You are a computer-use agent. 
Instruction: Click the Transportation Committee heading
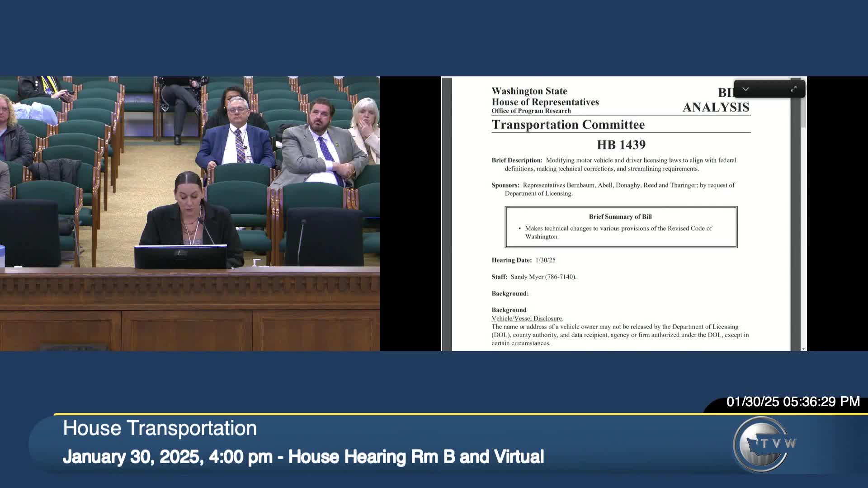(568, 125)
